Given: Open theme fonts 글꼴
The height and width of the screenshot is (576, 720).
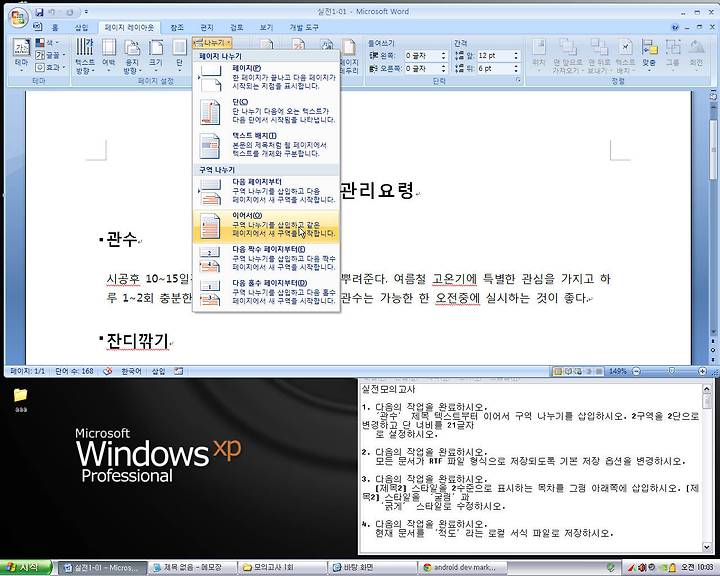Looking at the screenshot, I should 50,55.
